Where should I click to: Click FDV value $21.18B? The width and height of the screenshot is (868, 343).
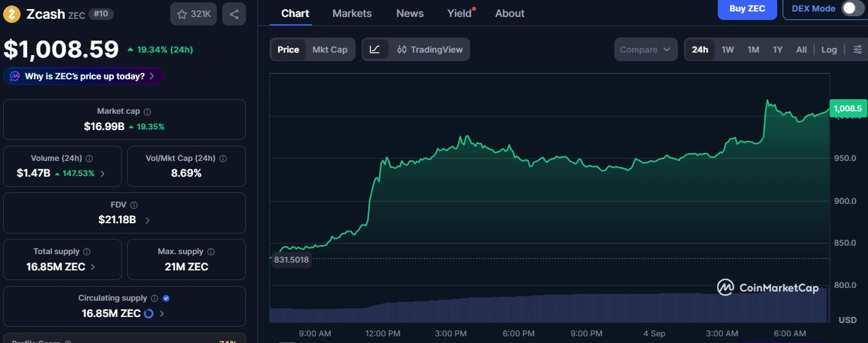click(118, 220)
